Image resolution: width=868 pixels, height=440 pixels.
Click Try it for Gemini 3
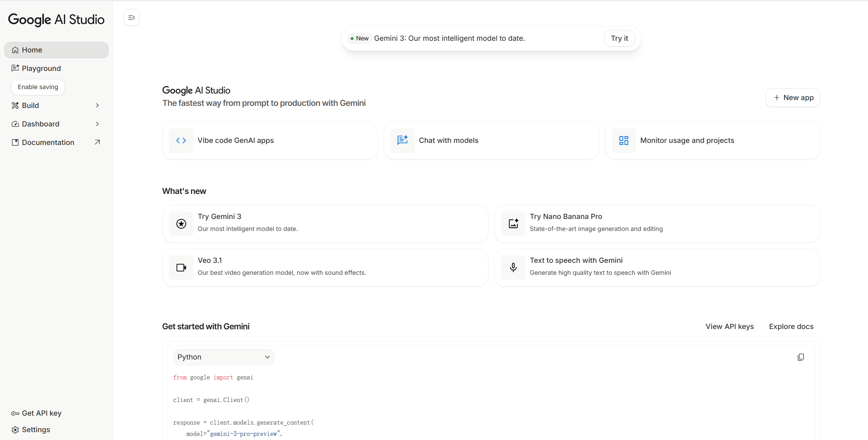619,38
